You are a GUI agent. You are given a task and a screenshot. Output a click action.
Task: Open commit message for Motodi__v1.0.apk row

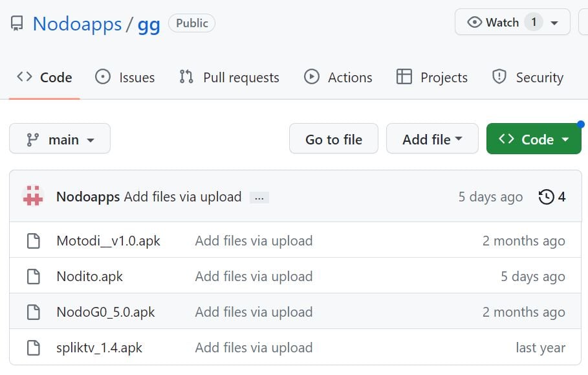coord(254,241)
